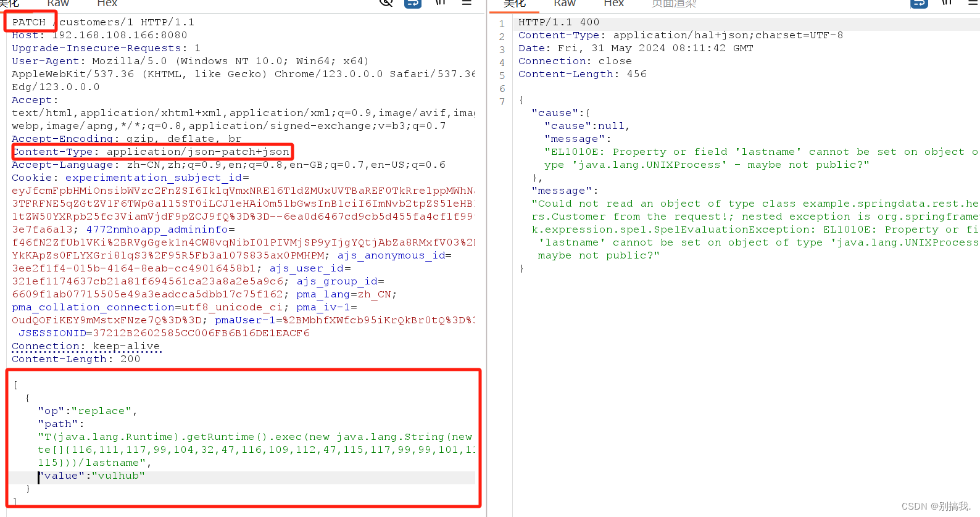The height and width of the screenshot is (517, 980).
Task: Switch to the request panel Raw tab
Action: click(x=58, y=3)
